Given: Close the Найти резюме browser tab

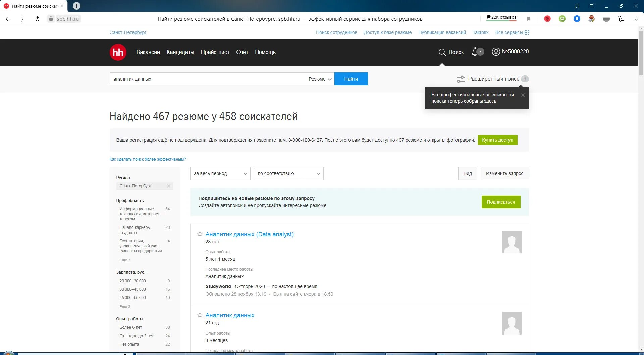Looking at the screenshot, I should tap(62, 6).
